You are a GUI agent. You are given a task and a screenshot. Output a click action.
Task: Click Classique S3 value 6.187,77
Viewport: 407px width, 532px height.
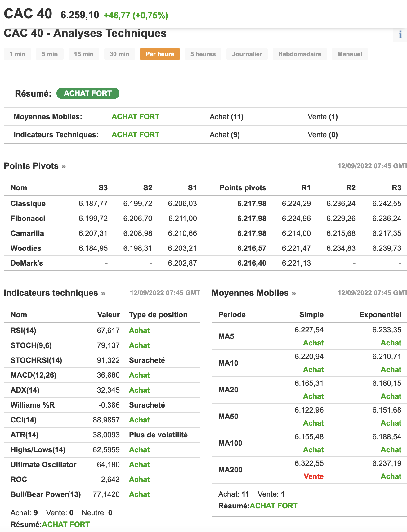(x=93, y=204)
